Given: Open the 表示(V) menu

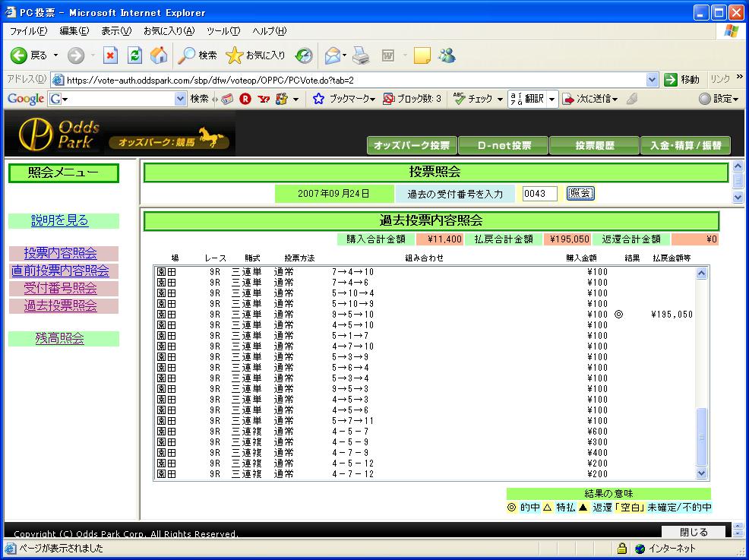Looking at the screenshot, I should click(x=116, y=31).
